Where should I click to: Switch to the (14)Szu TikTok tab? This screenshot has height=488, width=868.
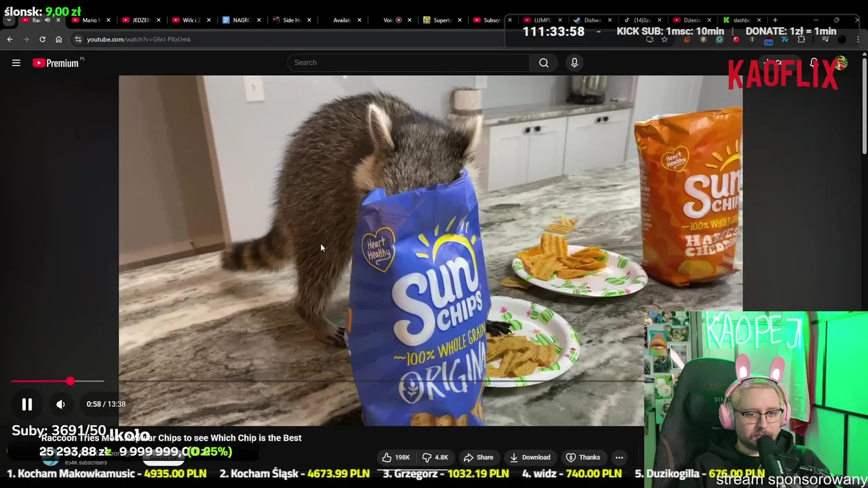pos(641,20)
